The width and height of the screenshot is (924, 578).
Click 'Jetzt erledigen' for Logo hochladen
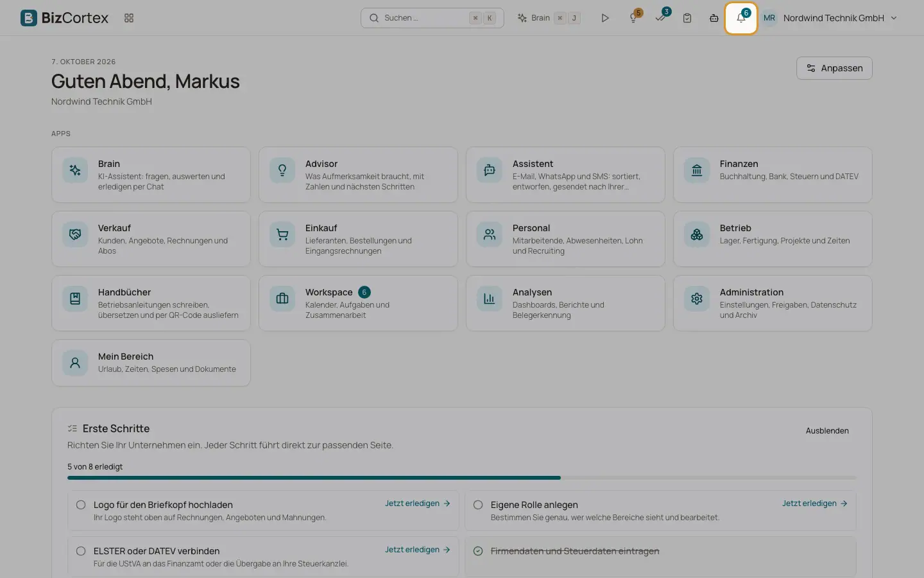[x=418, y=504]
